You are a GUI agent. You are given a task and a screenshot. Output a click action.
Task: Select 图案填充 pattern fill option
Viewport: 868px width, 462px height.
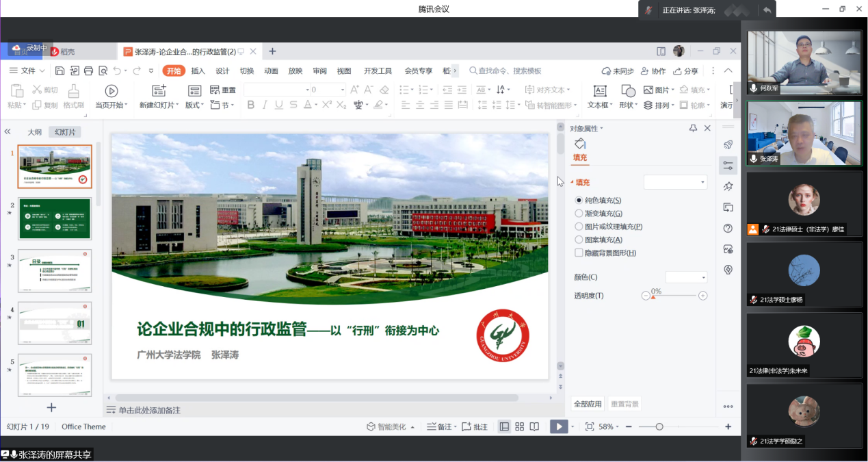tap(579, 240)
